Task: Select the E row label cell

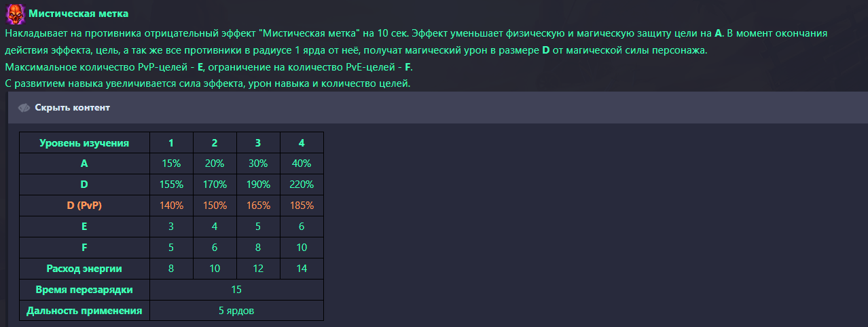Action: [x=84, y=227]
